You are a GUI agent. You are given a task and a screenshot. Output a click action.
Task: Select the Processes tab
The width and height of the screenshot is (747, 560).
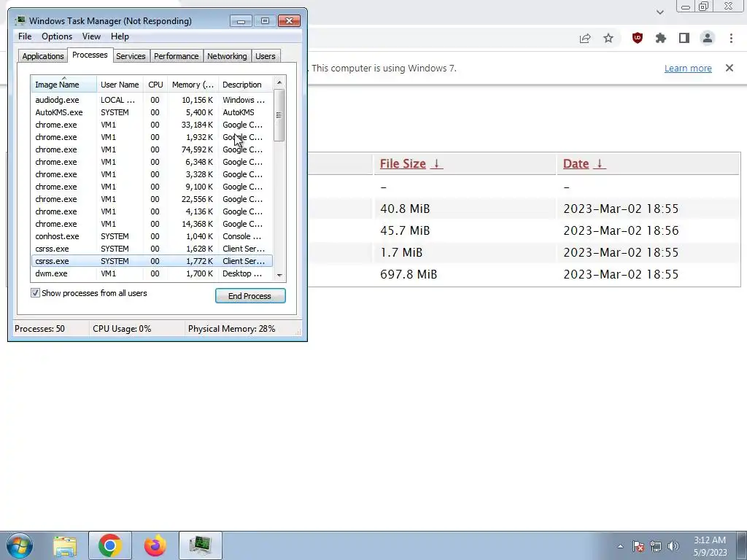click(90, 55)
